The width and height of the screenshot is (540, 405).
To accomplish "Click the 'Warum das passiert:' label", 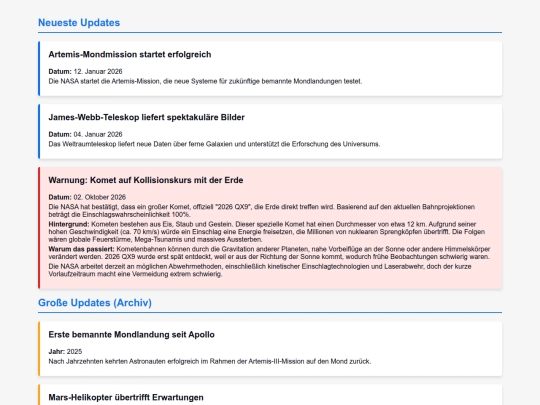I will click(x=81, y=249).
